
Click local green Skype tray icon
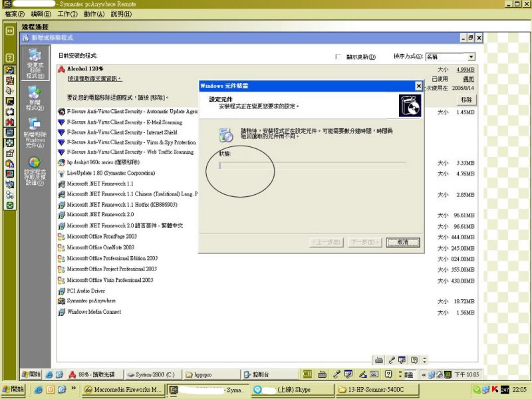[477, 390]
